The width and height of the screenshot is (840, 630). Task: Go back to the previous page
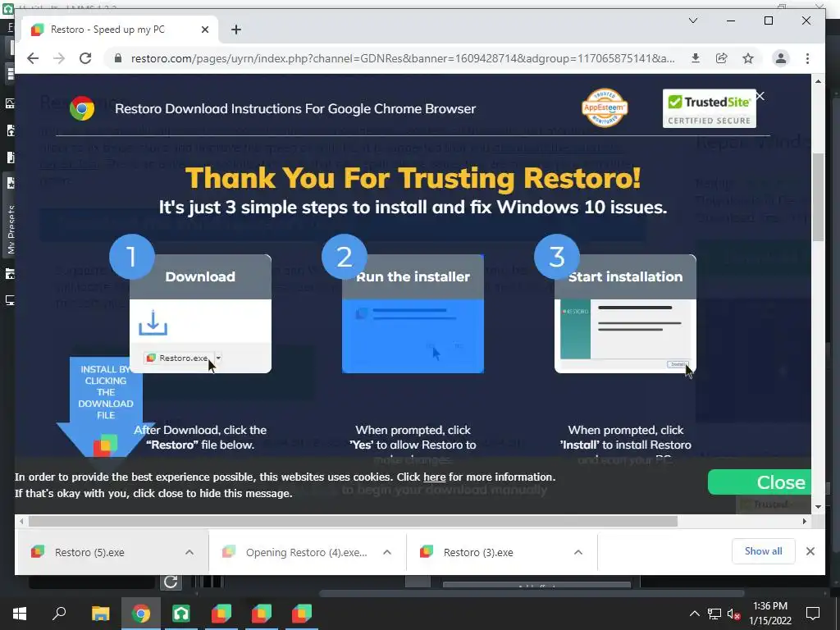click(x=33, y=58)
